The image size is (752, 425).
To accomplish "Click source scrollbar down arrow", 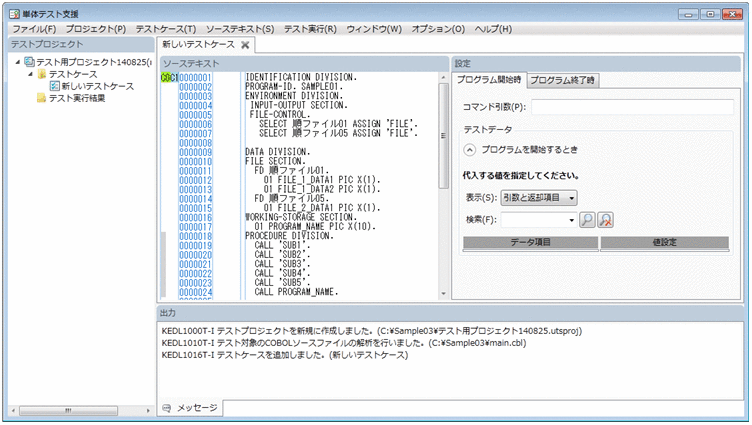I will (x=443, y=294).
